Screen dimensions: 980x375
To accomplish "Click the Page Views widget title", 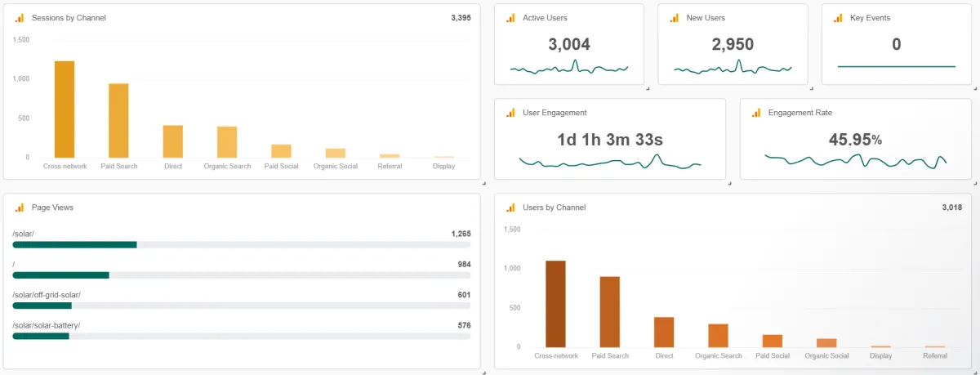I will [52, 208].
